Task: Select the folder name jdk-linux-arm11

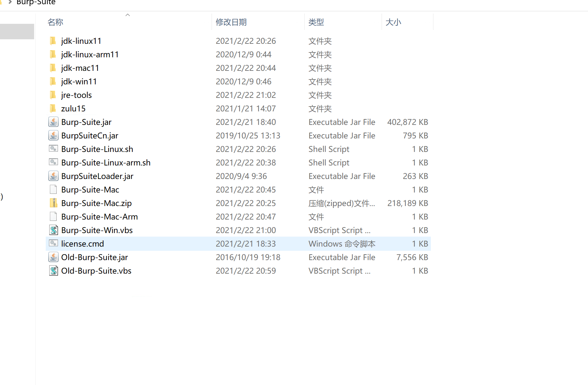Action: [90, 54]
